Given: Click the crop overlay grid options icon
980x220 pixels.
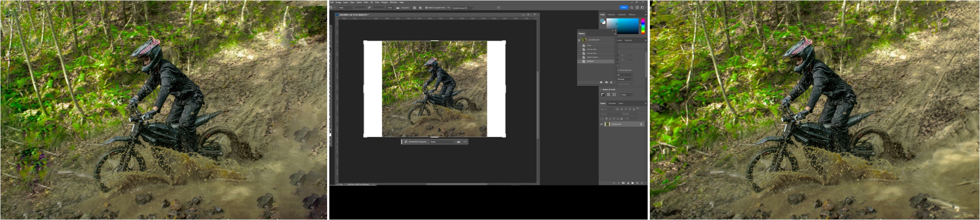Looking at the screenshot, I should (x=414, y=7).
